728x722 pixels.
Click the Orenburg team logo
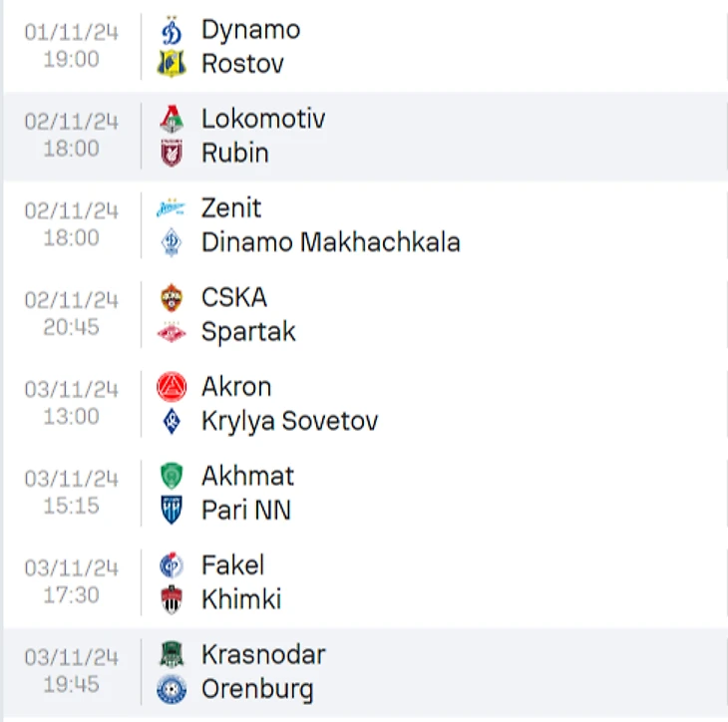172,689
